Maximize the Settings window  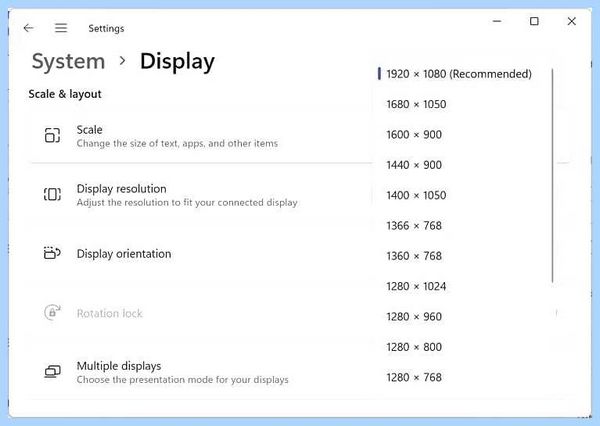click(x=534, y=21)
